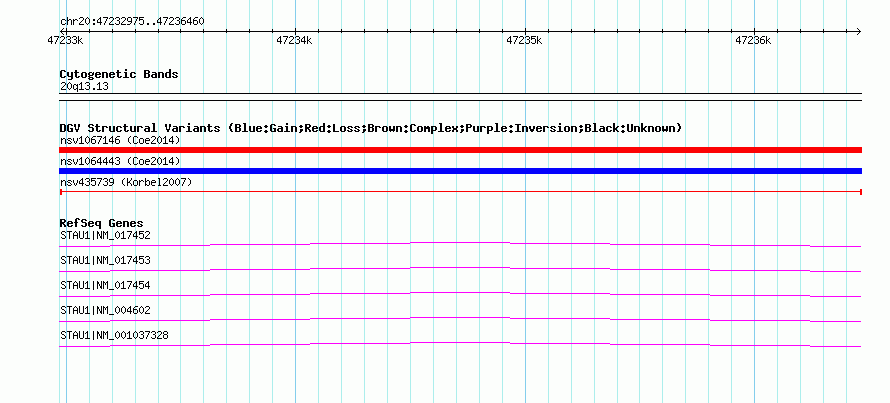Click the DGV Structural Variants track title

[x=371, y=128]
